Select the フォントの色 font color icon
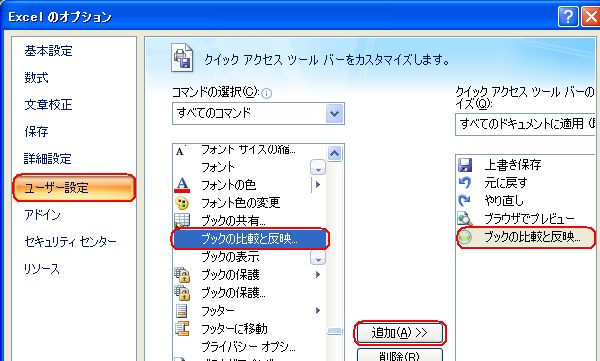The image size is (600, 361). (x=182, y=185)
